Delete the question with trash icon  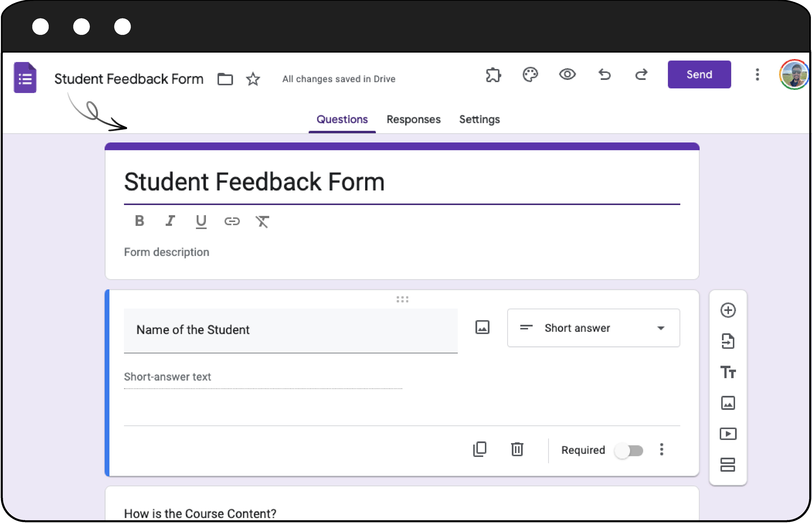[x=517, y=450]
